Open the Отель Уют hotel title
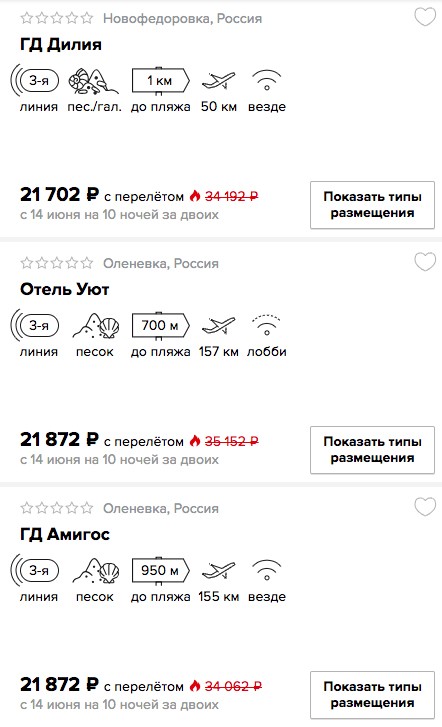442x727 pixels. pos(64,289)
